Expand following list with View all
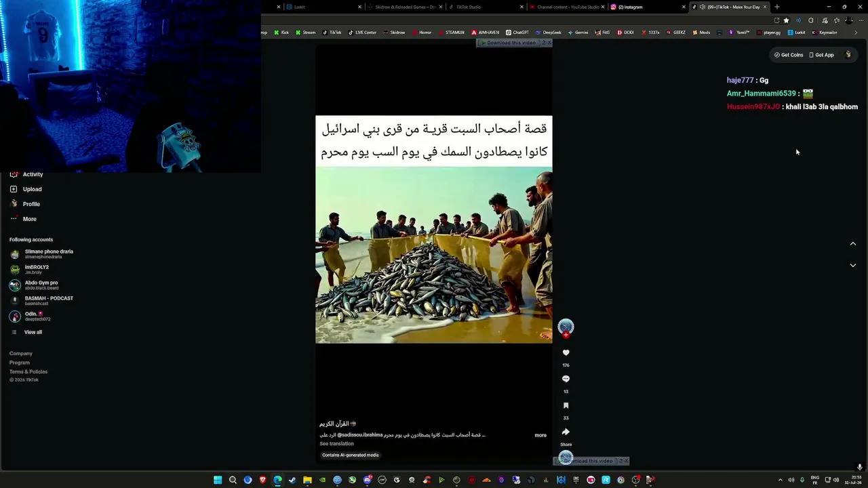The height and width of the screenshot is (488, 868). click(x=27, y=332)
